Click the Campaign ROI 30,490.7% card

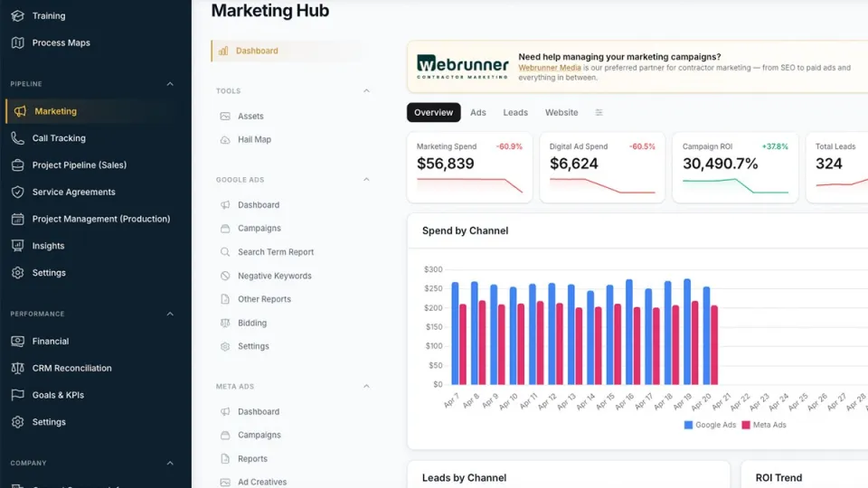(x=735, y=168)
